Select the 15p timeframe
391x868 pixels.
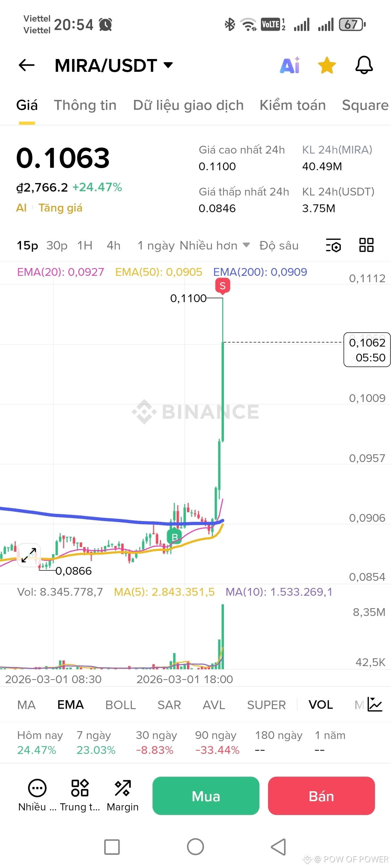pyautogui.click(x=27, y=245)
